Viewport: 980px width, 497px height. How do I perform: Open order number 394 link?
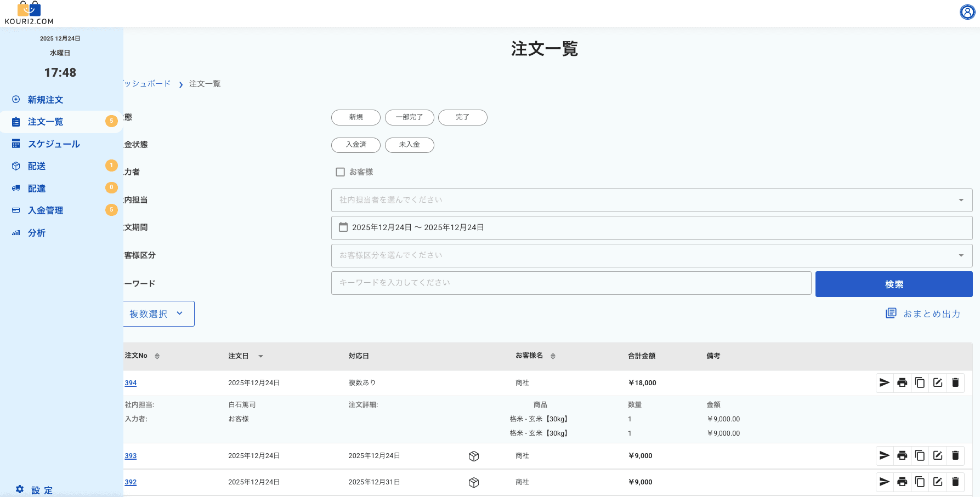click(131, 383)
